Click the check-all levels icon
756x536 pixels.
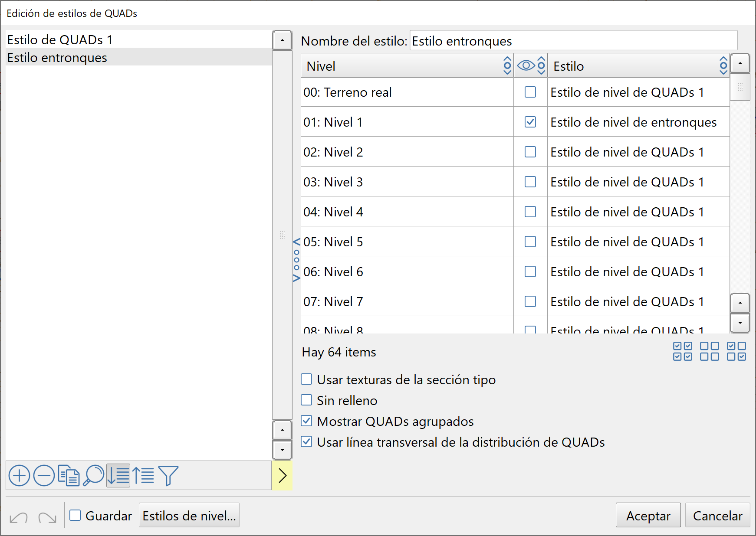(684, 352)
